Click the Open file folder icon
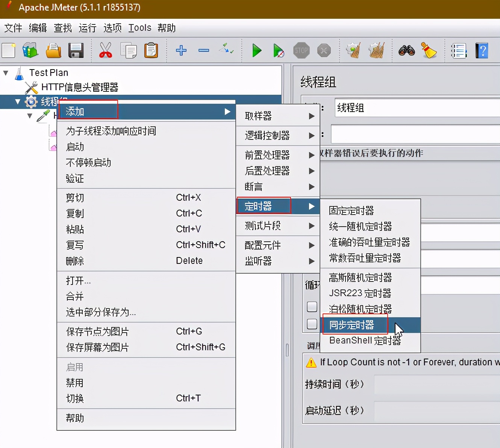The height and width of the screenshot is (448, 500). (x=53, y=50)
